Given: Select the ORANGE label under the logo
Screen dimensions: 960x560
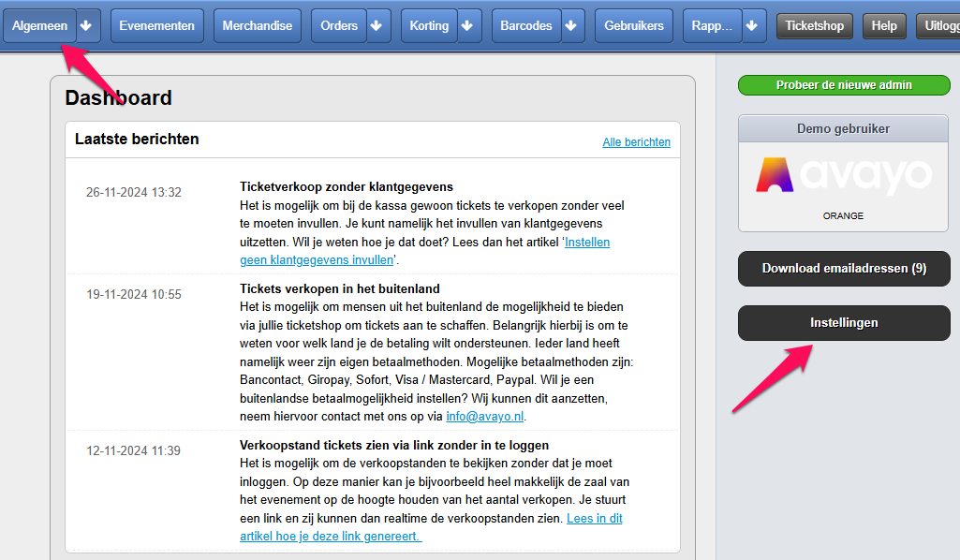Looking at the screenshot, I should point(843,216).
